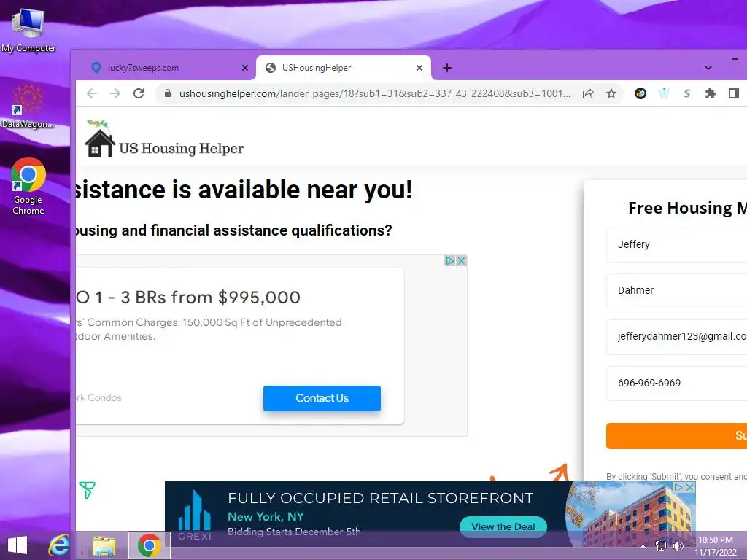Screen dimensions: 747x560
Task: Click the US Housing Helper logo
Action: click(x=164, y=140)
